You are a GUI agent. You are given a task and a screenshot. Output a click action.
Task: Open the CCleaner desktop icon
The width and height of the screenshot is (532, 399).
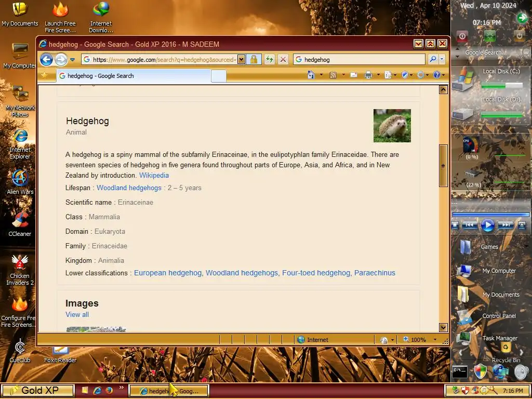coord(20,224)
